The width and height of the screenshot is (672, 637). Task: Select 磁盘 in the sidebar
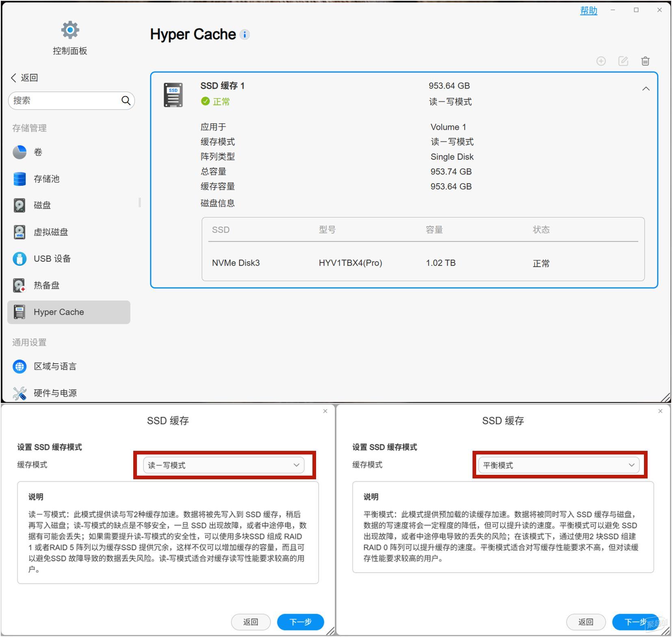click(x=42, y=205)
